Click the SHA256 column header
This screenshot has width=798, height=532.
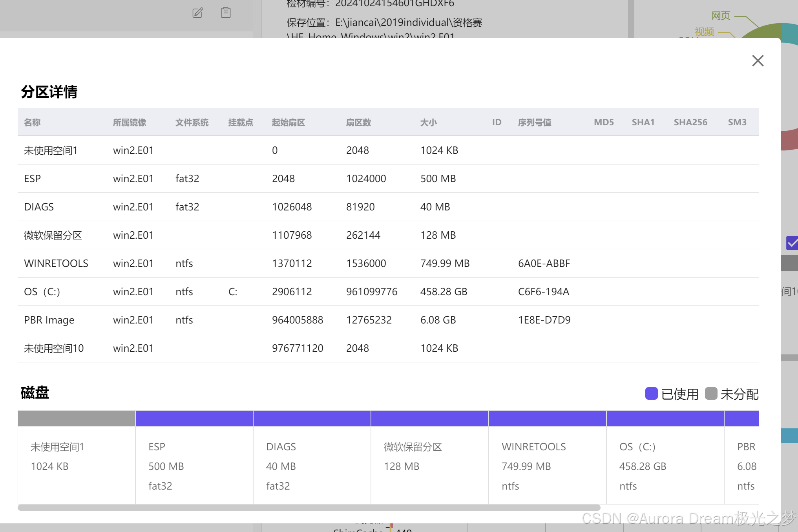tap(690, 122)
